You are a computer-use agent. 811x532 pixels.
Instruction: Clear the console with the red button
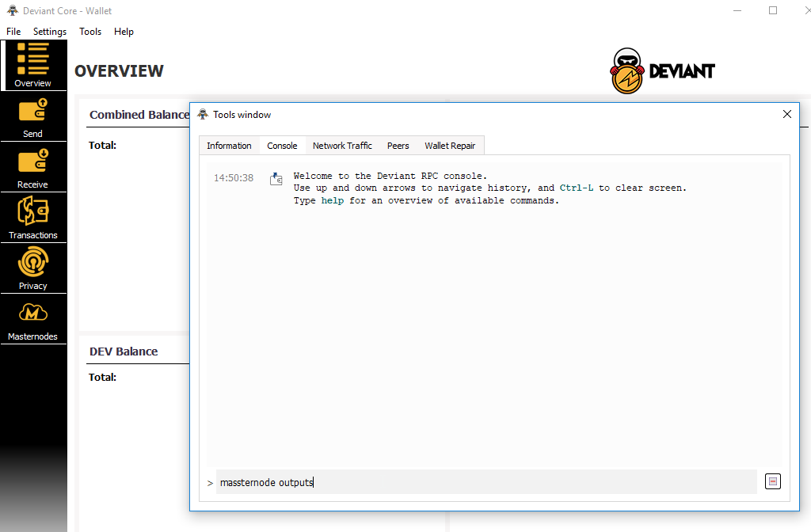(x=773, y=481)
